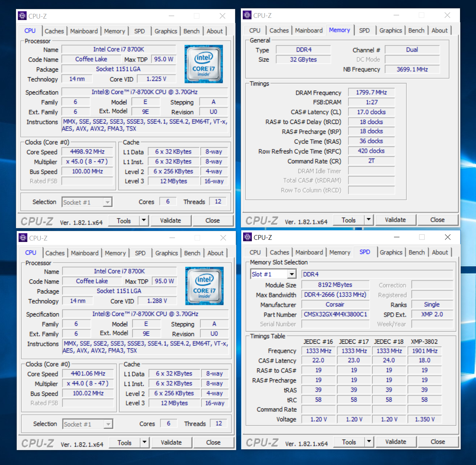The image size is (476, 465).
Task: Click Close button in the 4498.92 MHz window
Action: point(212,220)
